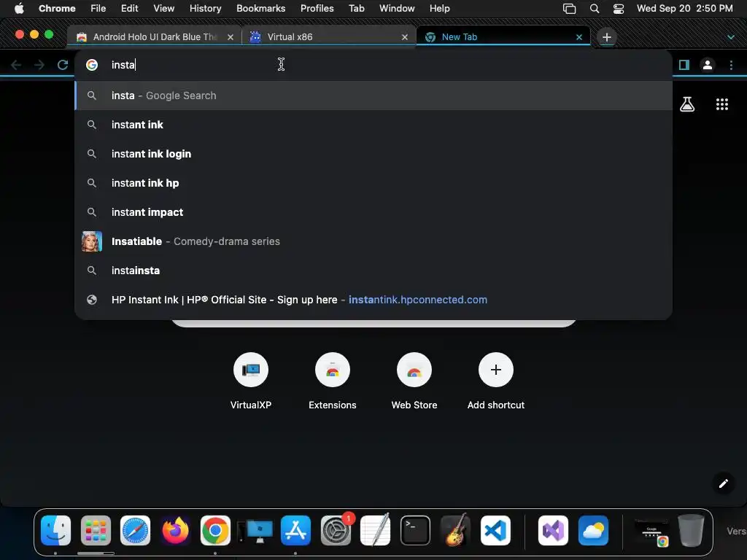The image size is (747, 560).
Task: Open the Chrome Labs flask icon
Action: tap(687, 104)
